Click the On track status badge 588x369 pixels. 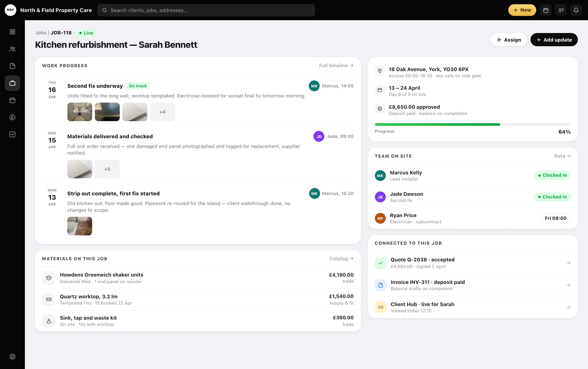tap(138, 86)
